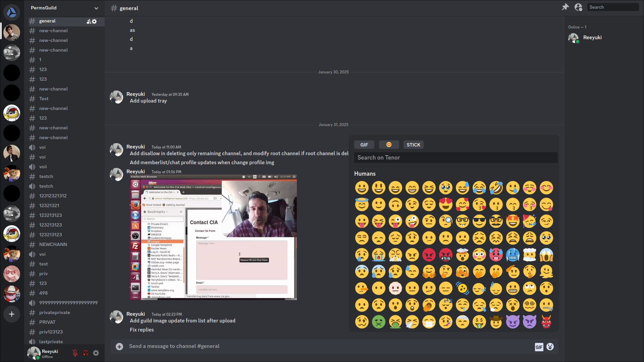
Task: Click the GIF icon in the message bar
Action: coord(539,347)
